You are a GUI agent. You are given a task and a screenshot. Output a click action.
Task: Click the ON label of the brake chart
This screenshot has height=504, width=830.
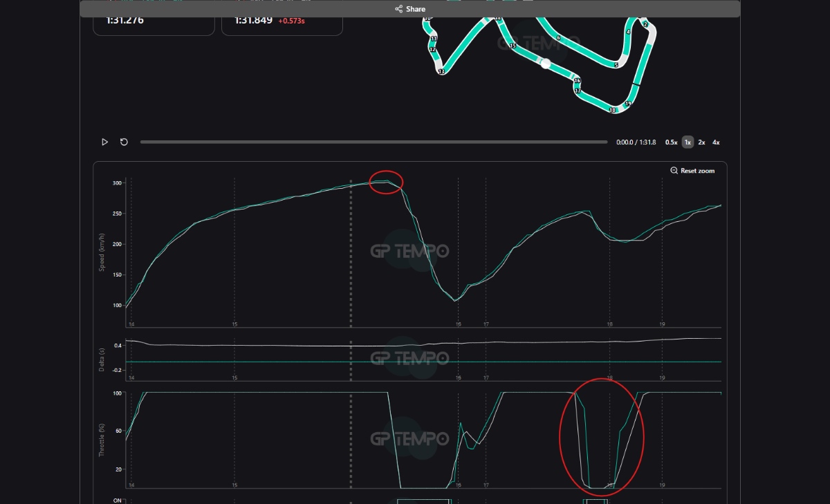117,501
